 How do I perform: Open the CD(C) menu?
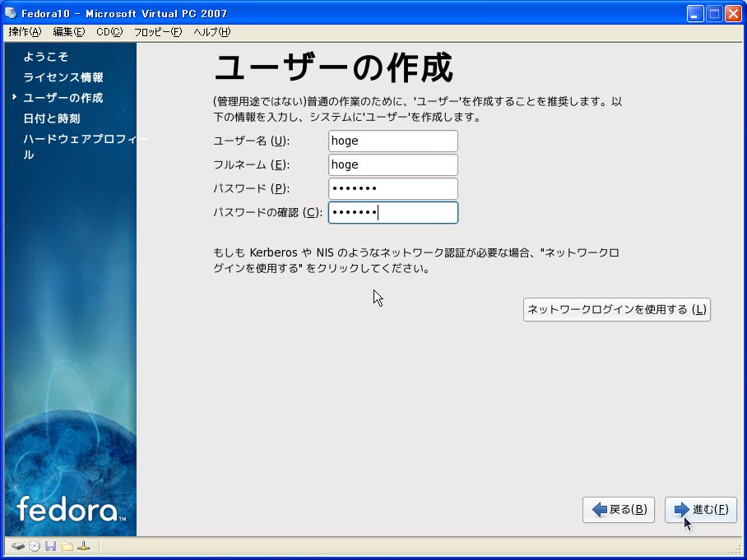click(109, 32)
